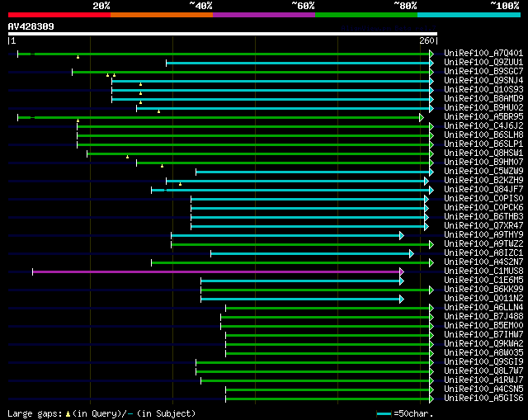
Task: Select the UniRef100_C4J6J2 entry
Action: (483, 125)
